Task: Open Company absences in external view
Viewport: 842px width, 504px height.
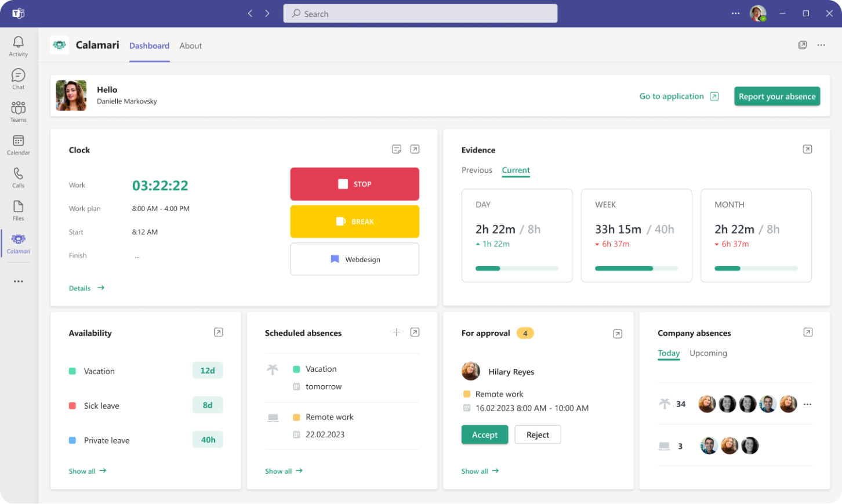Action: 808,332
